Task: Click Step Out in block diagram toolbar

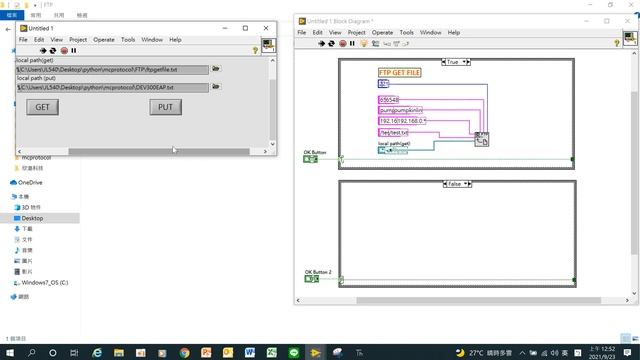Action: coord(405,44)
